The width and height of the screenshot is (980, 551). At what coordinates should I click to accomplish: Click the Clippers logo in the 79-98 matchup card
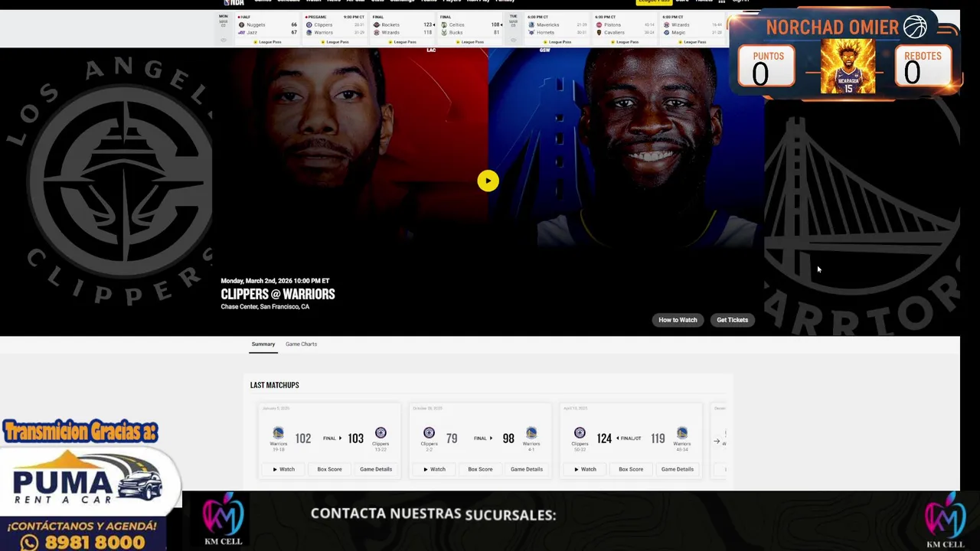(x=429, y=433)
